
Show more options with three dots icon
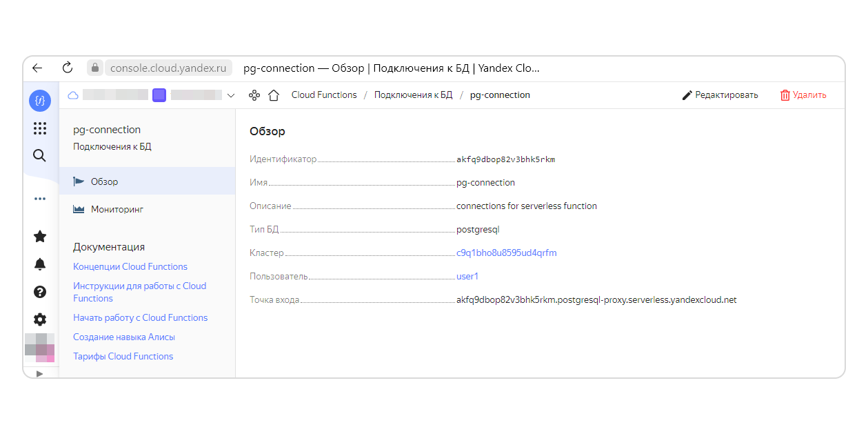coord(40,199)
